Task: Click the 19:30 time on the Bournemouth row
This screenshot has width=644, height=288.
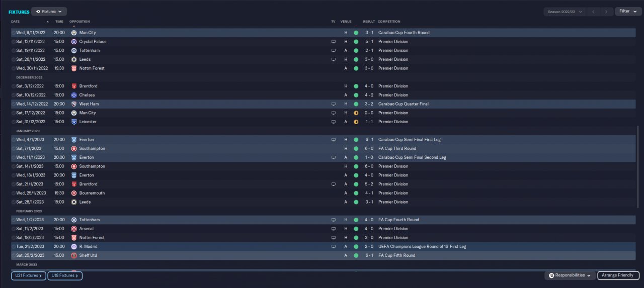Action: 59,193
